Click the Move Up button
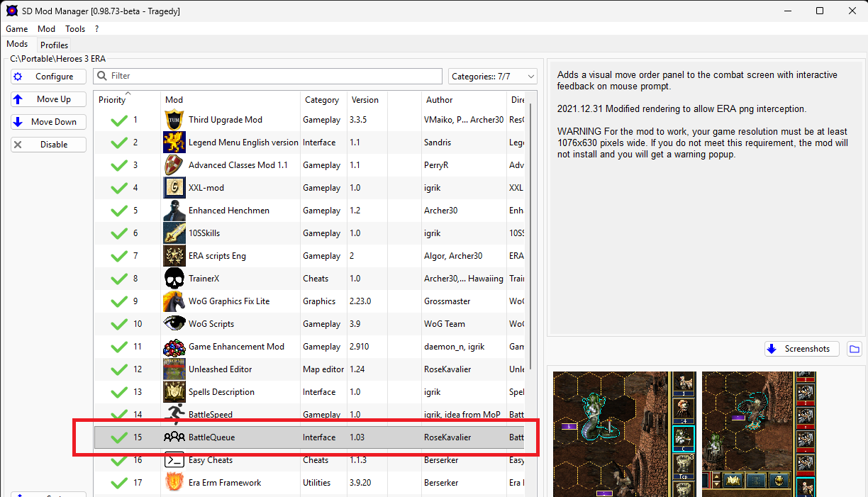This screenshot has height=497, width=868. 48,99
